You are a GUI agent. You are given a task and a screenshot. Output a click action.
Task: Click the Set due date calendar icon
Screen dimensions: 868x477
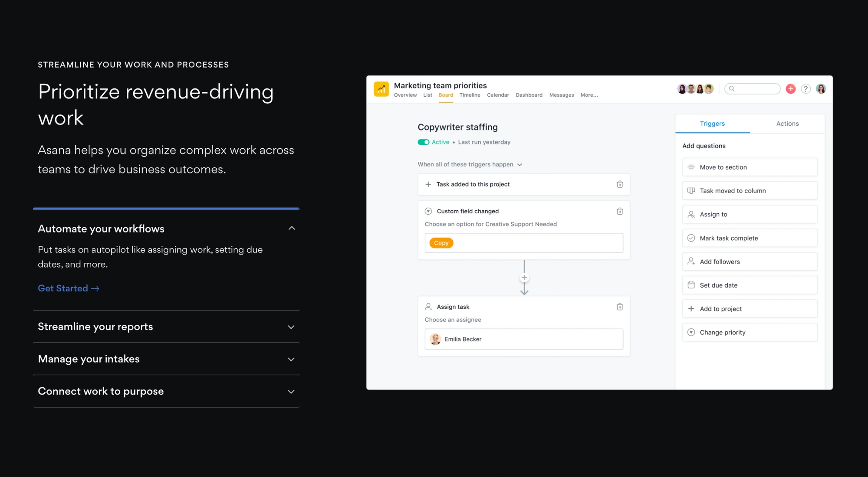[691, 285]
